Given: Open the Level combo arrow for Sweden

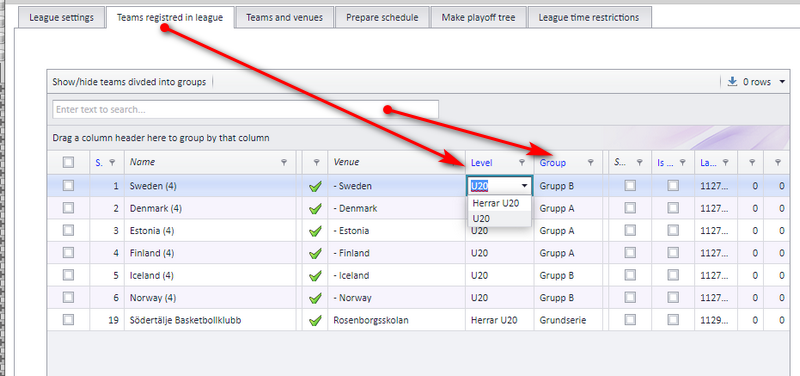Looking at the screenshot, I should (x=524, y=186).
